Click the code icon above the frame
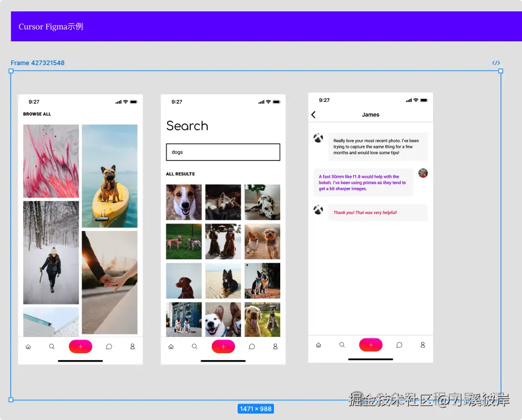 496,63
